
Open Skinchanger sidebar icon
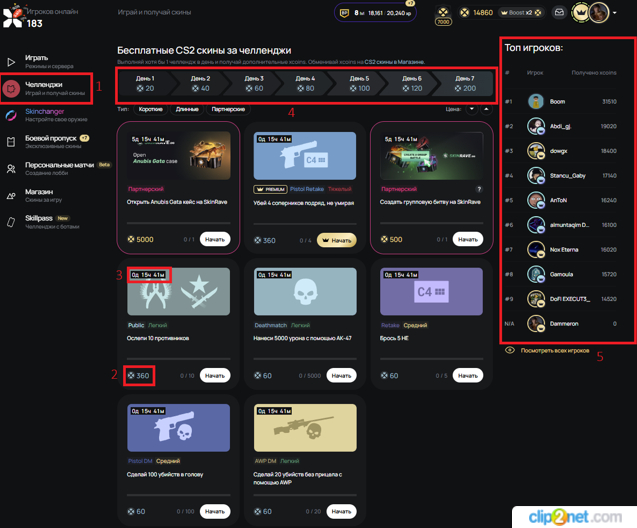point(11,115)
